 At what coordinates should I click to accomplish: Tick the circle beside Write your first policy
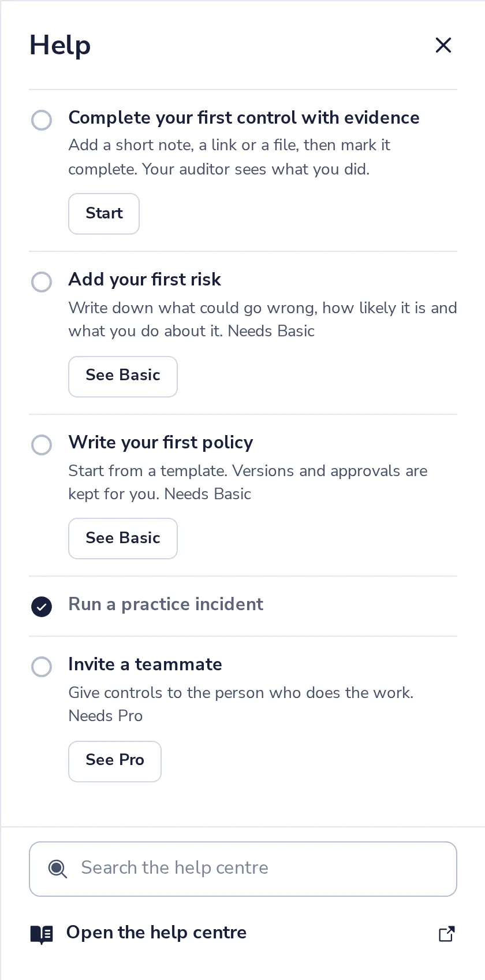42,445
